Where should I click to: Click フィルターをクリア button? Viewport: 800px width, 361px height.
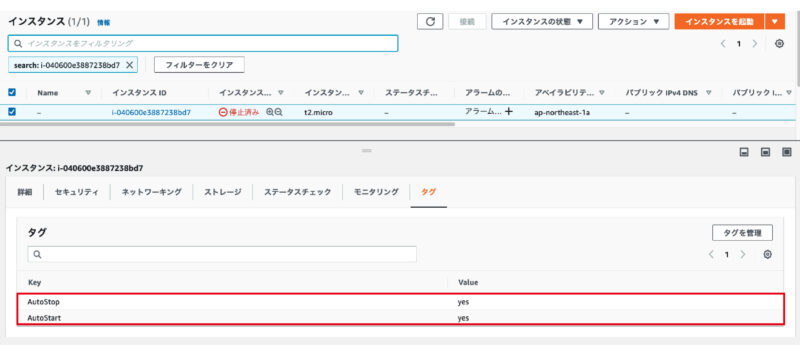pos(199,65)
